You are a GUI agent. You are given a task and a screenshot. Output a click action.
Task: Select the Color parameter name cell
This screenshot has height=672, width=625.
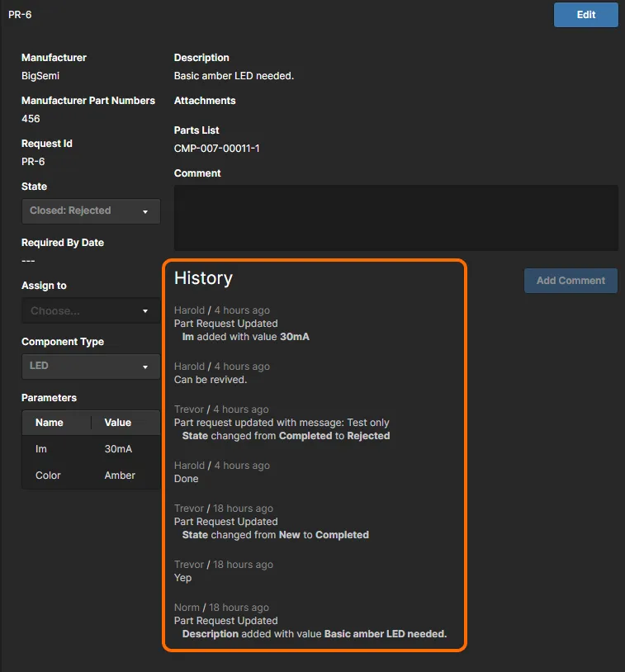(x=48, y=476)
